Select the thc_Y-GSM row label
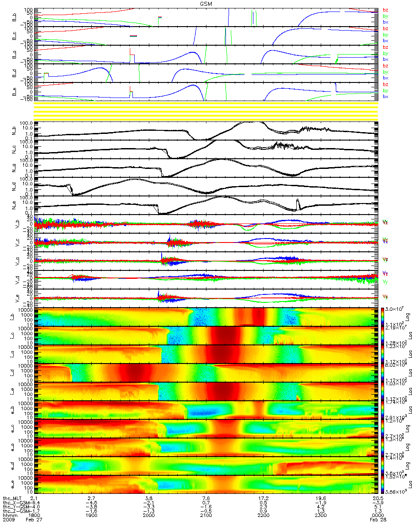 (x=16, y=507)
